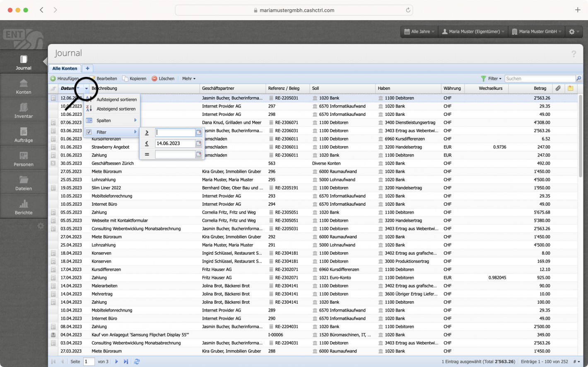Open the calendar picker next to 14.06.2023
The width and height of the screenshot is (588, 367).
[200, 143]
